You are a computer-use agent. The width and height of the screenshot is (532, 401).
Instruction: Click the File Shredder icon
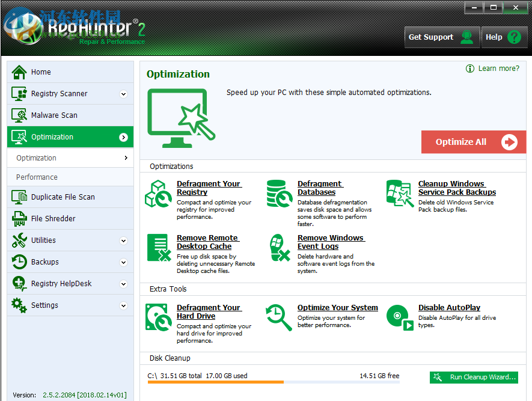(19, 219)
